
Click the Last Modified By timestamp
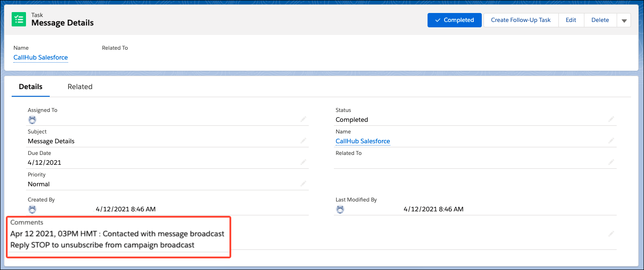[x=434, y=209]
